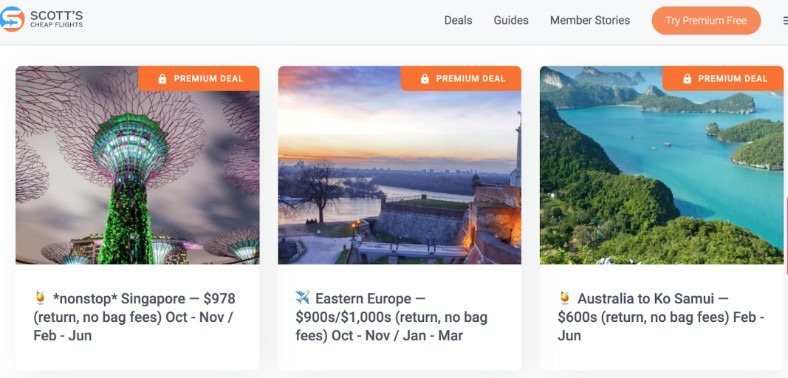Open the nonstop Singapore $978 deal title

coord(134,317)
